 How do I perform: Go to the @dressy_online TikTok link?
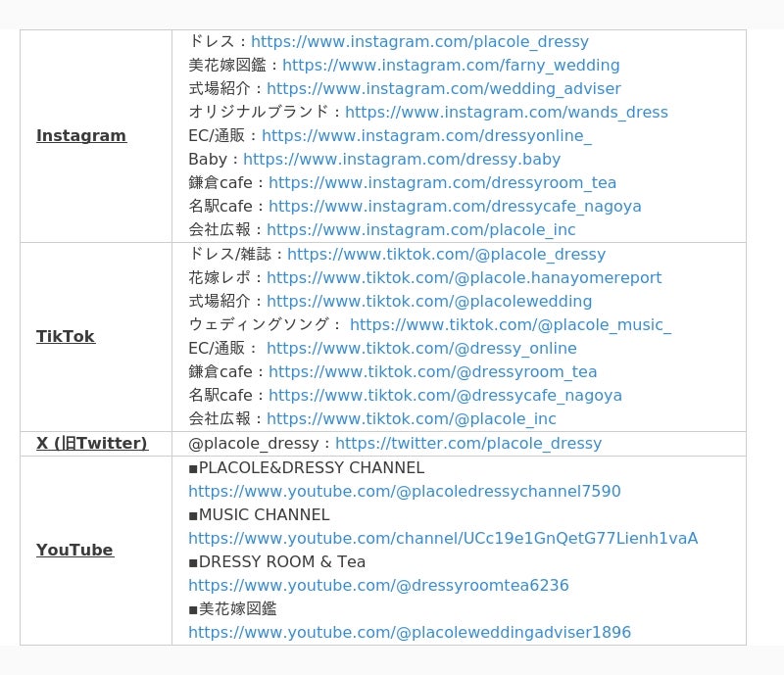(x=421, y=349)
